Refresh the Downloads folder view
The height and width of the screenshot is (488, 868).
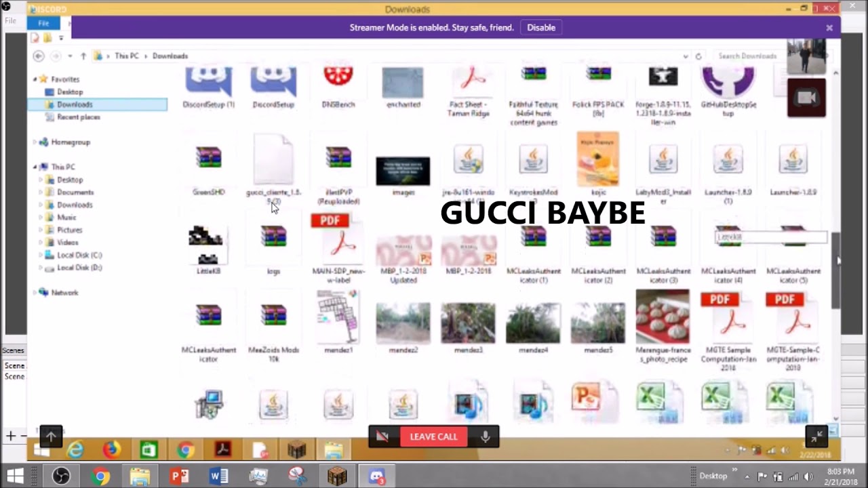[x=698, y=56]
